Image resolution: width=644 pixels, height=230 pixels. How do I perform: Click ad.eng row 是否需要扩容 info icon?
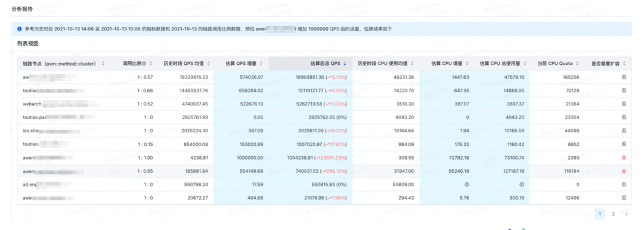click(624, 184)
